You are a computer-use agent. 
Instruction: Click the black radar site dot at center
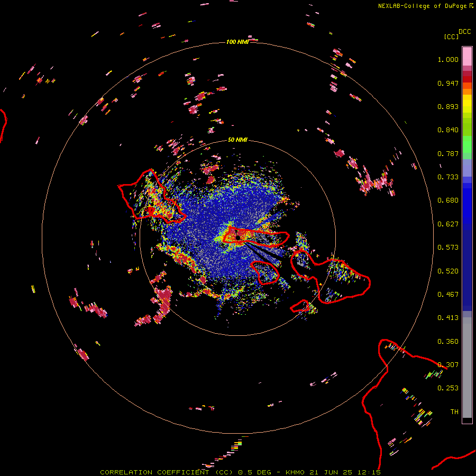coord(239,237)
